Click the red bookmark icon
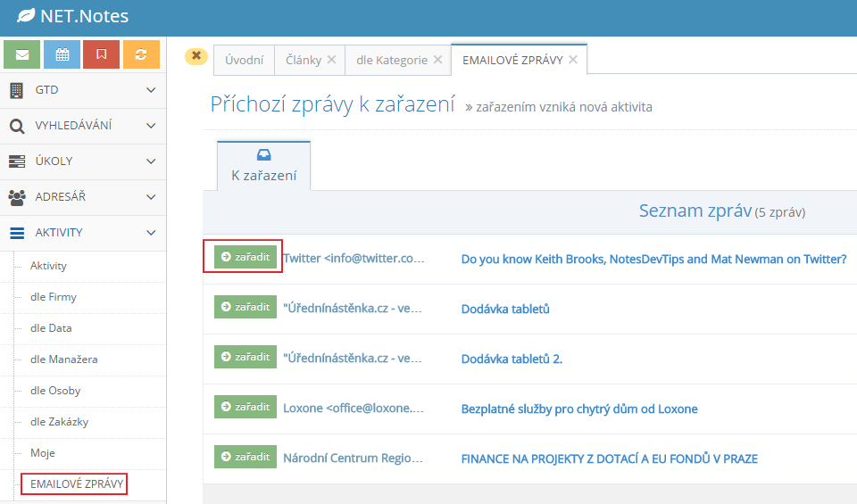Viewport: 857px width, 504px height. click(x=101, y=54)
